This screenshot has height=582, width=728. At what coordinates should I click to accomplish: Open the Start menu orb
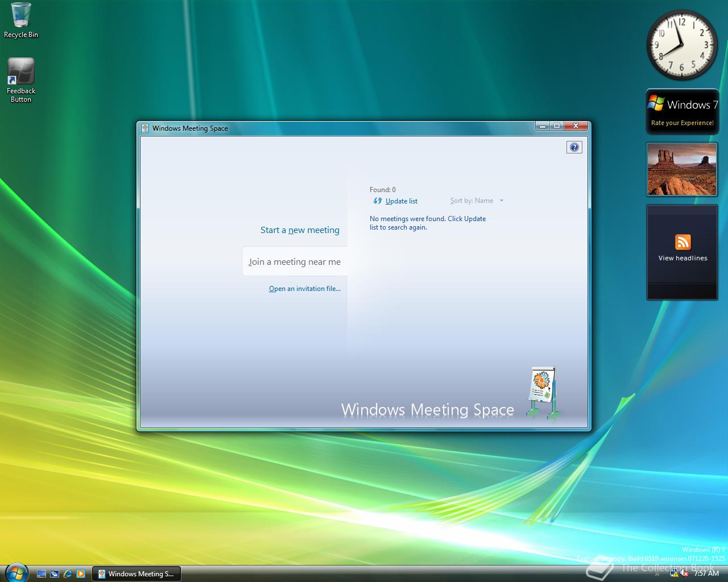(x=15, y=572)
